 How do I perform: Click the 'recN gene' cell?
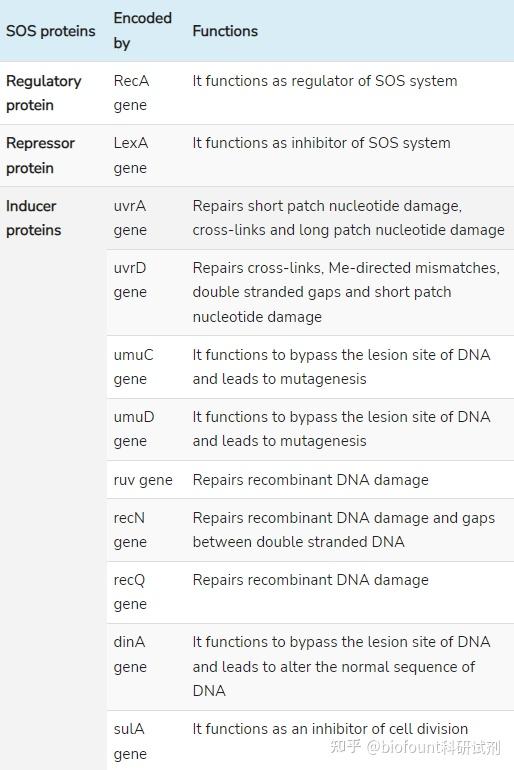(x=130, y=530)
